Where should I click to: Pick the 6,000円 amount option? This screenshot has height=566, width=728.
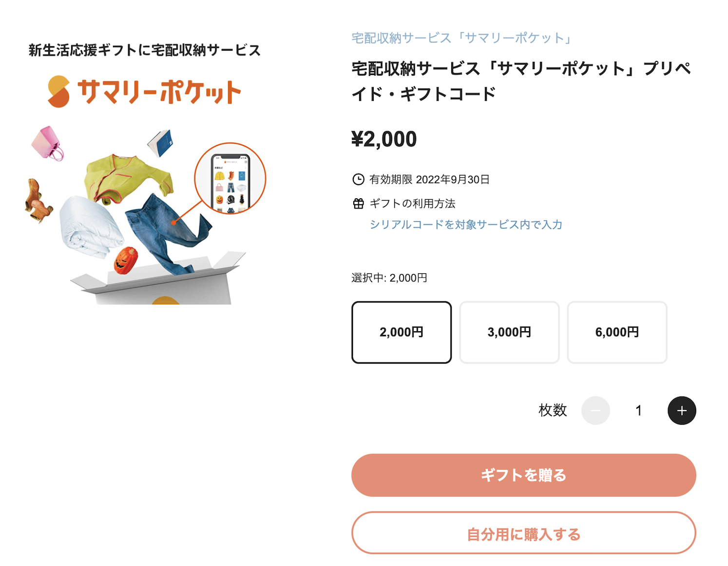617,332
